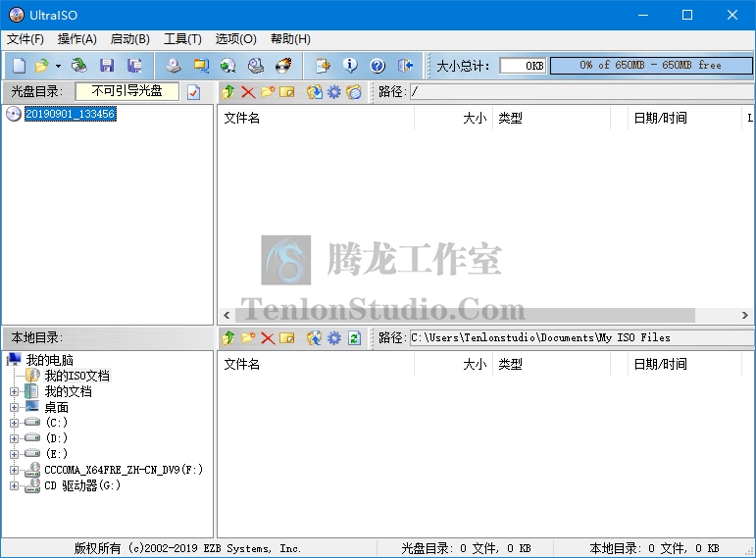Click disc list scrollbar right arrow
The height and width of the screenshot is (558, 756).
tap(745, 316)
